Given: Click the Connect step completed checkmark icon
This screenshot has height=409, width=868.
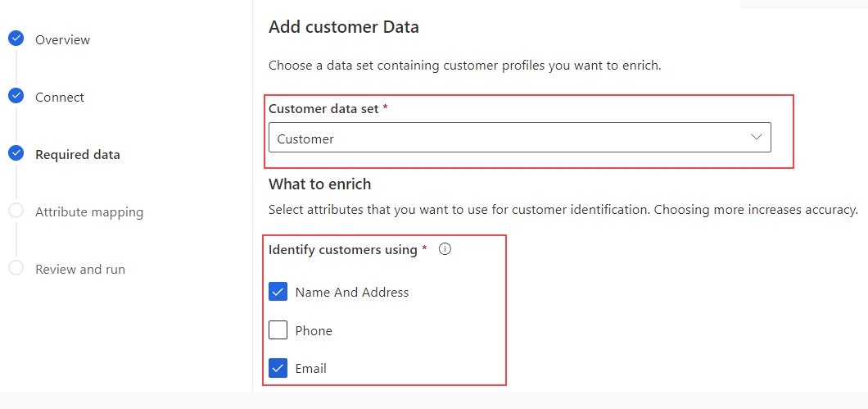Looking at the screenshot, I should [16, 96].
